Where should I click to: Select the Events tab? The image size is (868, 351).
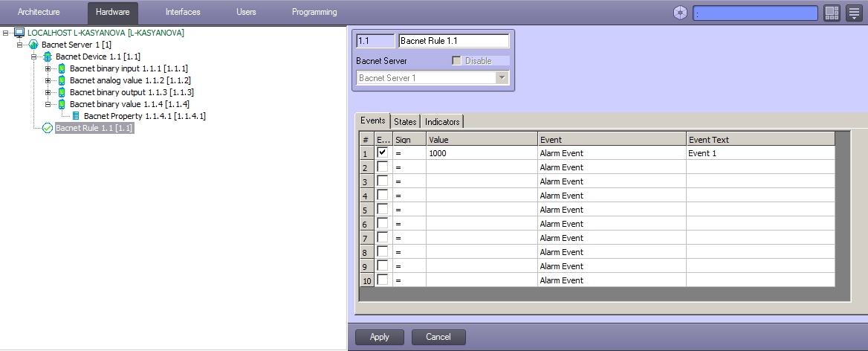(x=372, y=120)
